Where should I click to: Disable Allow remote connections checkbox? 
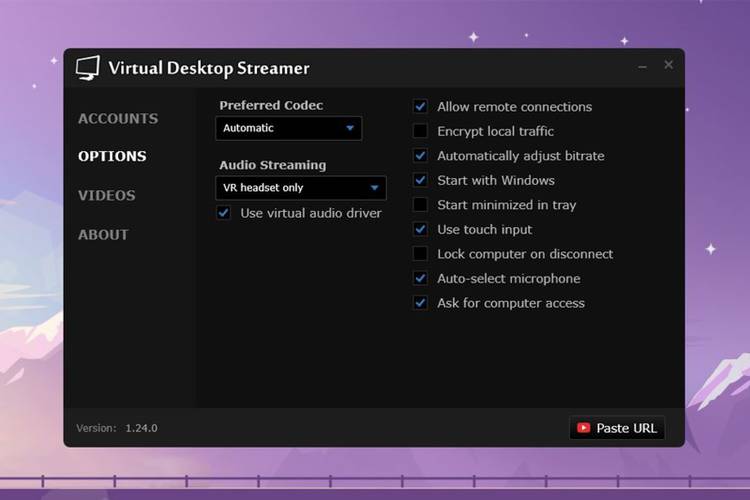pyautogui.click(x=420, y=107)
